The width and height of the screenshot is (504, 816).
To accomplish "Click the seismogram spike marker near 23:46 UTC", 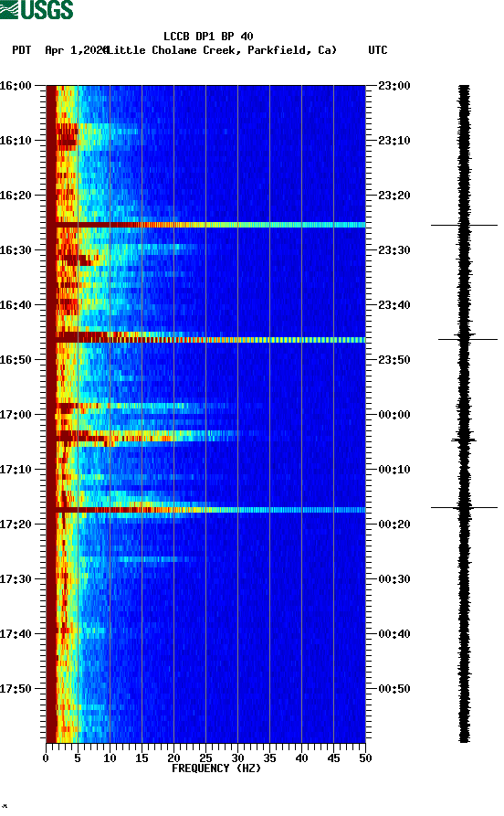I will point(467,339).
